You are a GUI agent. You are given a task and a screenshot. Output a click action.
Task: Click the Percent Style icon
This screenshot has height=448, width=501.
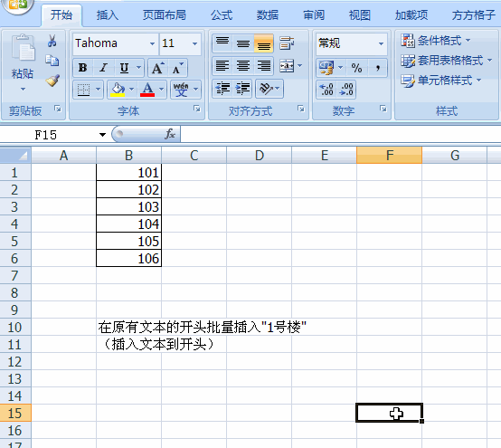pos(356,68)
